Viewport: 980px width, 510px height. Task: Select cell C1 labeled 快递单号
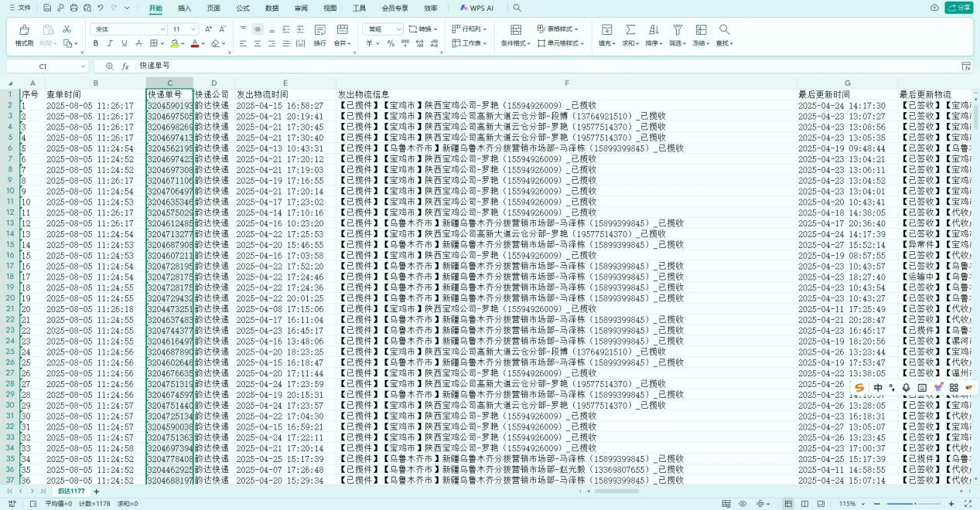coord(170,94)
